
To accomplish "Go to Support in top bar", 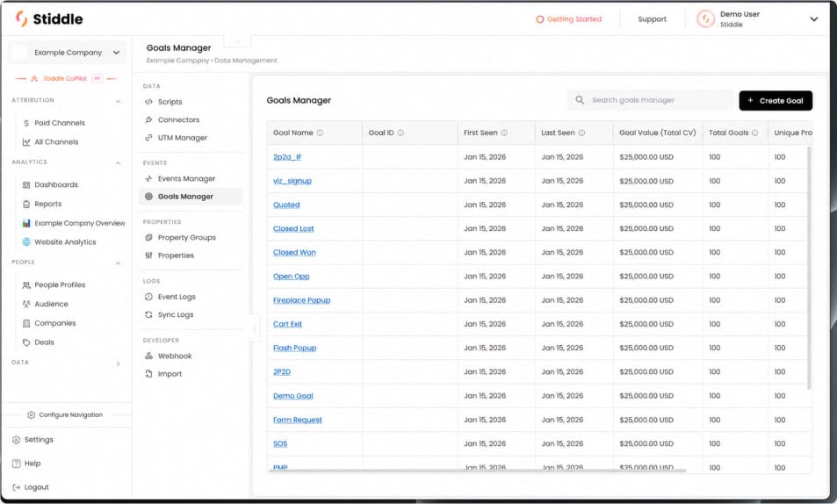I will pyautogui.click(x=652, y=19).
